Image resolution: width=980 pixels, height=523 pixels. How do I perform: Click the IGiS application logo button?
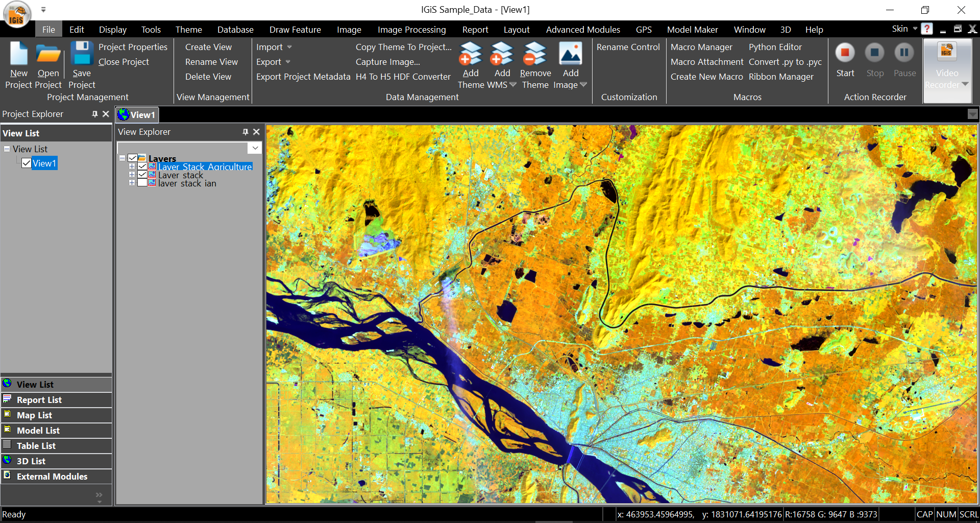click(x=17, y=14)
